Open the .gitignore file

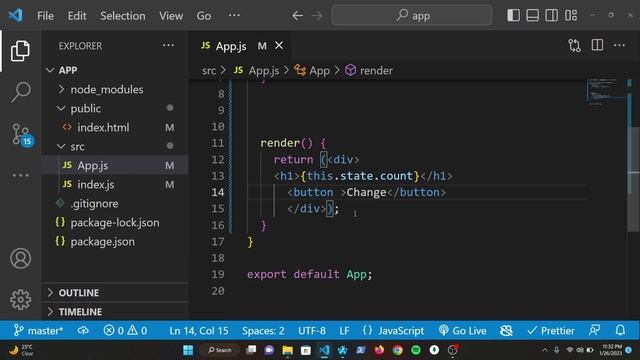(x=115, y=203)
